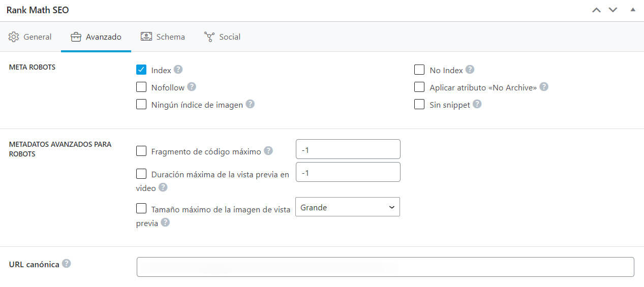The width and height of the screenshot is (644, 287).
Task: Show help icon for URL canónica
Action: click(x=67, y=264)
